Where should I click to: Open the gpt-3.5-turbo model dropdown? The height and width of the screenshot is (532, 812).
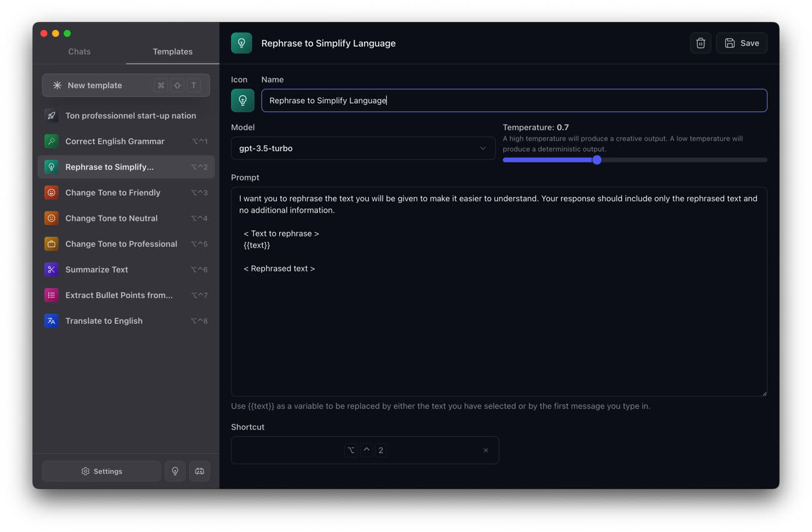pos(363,148)
